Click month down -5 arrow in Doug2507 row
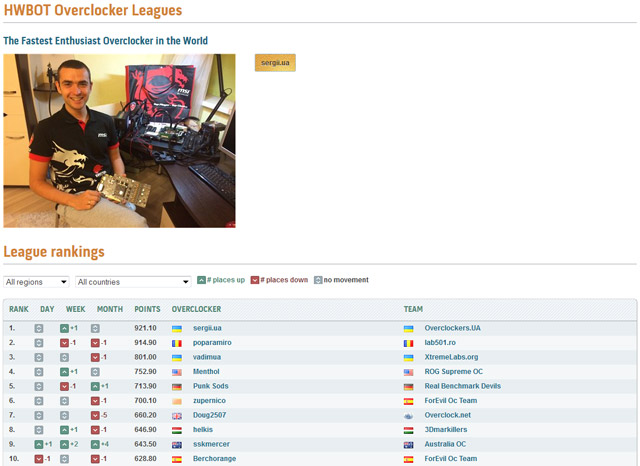The image size is (640, 466). pyautogui.click(x=95, y=415)
